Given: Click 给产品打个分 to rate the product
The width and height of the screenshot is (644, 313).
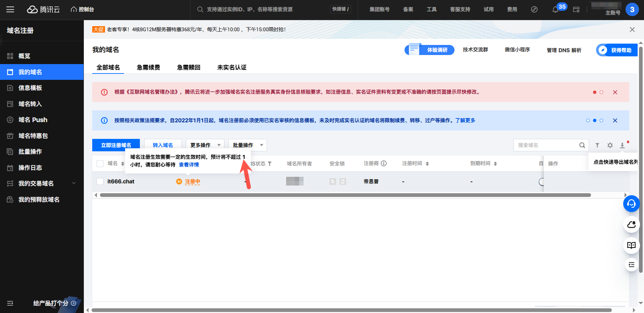Looking at the screenshot, I should pyautogui.click(x=54, y=303).
